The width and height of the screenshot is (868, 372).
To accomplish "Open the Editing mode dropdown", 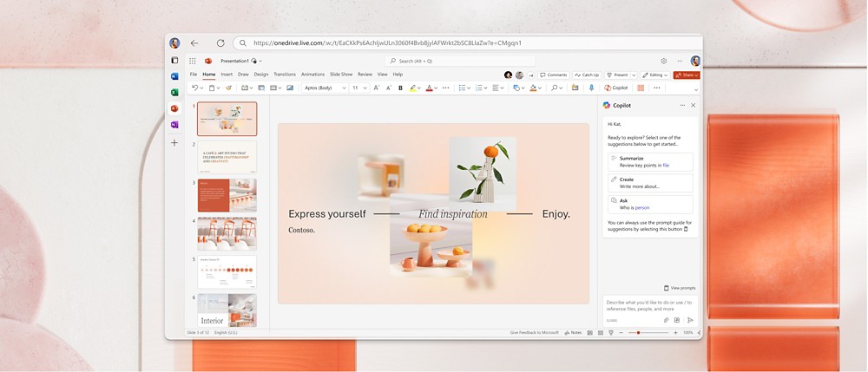I will coord(654,75).
